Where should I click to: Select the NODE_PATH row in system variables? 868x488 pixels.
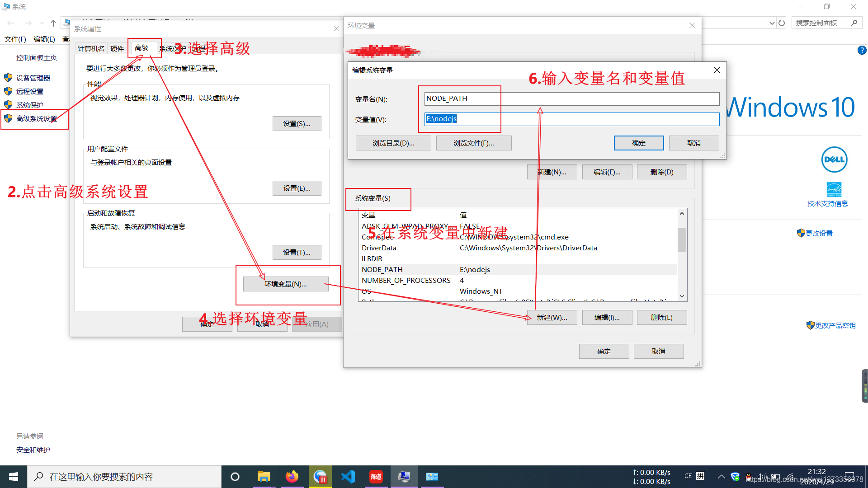coord(519,269)
